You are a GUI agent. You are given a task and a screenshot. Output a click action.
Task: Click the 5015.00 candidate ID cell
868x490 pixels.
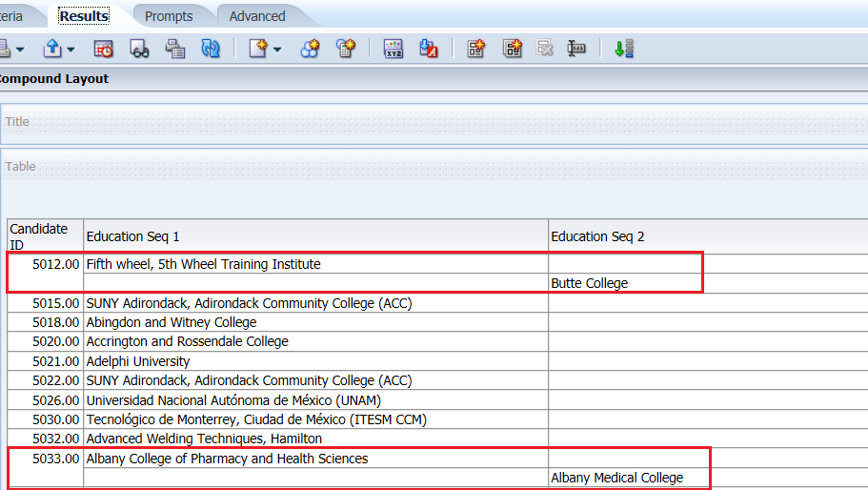coord(46,303)
